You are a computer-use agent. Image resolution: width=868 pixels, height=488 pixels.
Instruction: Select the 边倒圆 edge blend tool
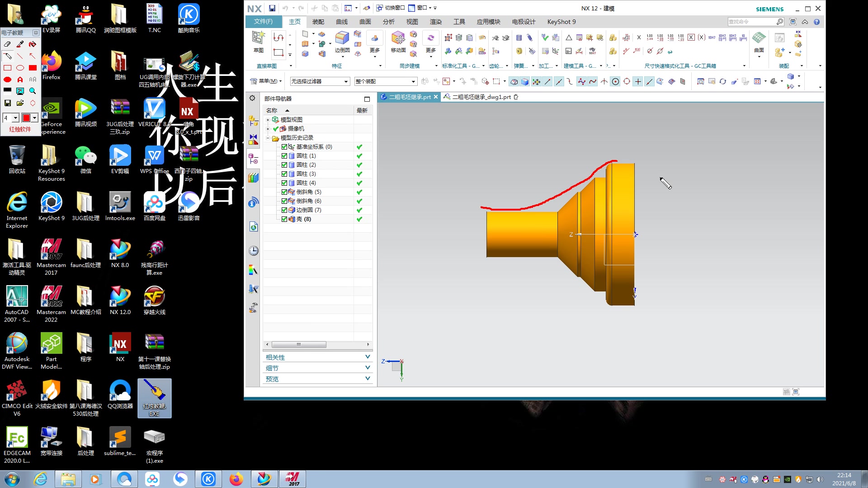point(342,39)
